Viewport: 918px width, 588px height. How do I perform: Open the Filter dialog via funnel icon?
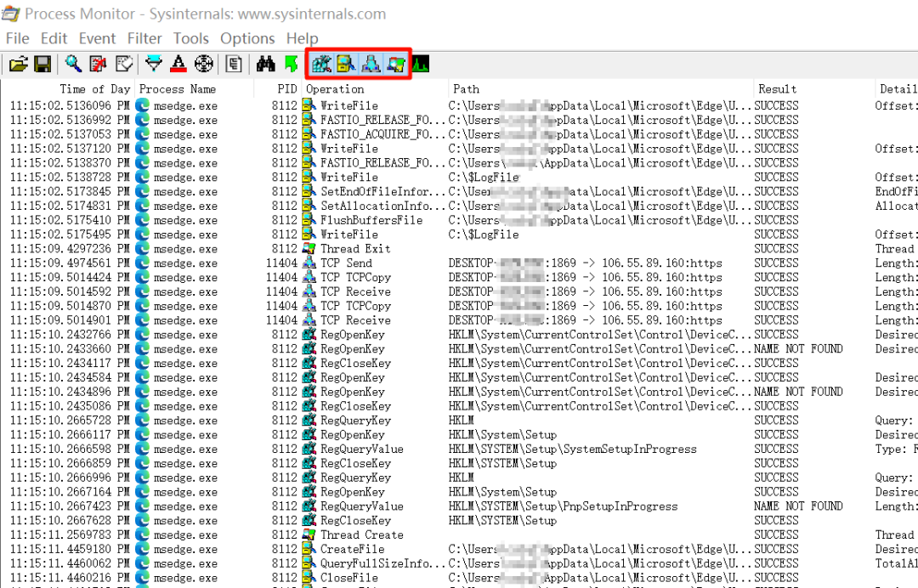coord(155,63)
